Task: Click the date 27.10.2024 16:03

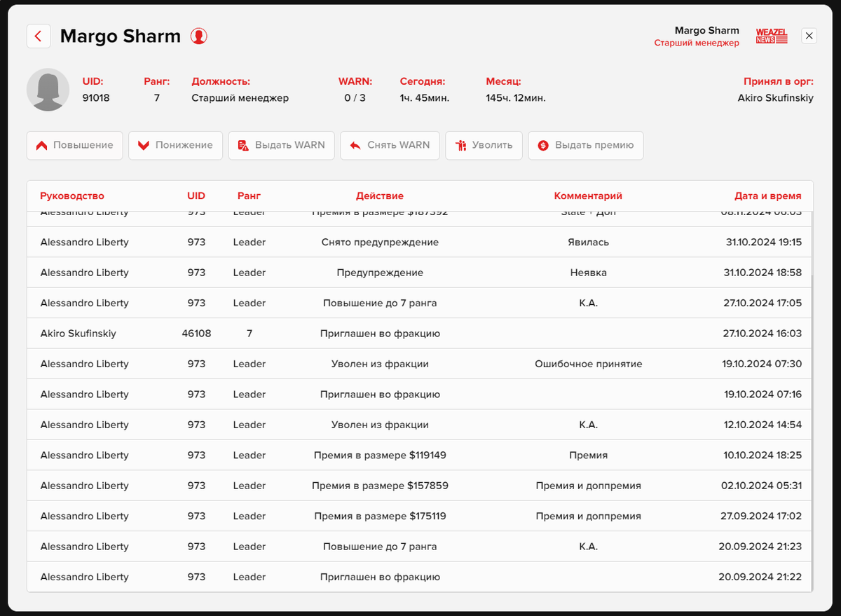Action: pos(763,334)
